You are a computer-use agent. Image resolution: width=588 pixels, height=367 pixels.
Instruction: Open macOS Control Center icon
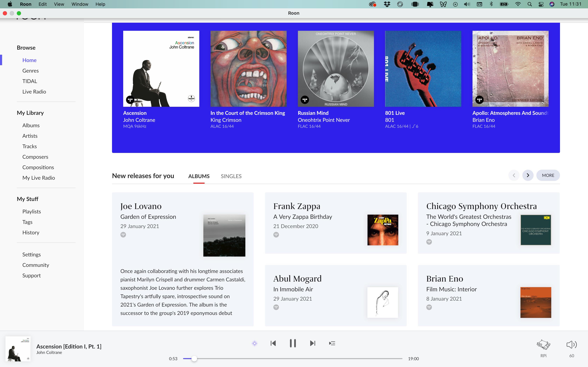pos(541,4)
